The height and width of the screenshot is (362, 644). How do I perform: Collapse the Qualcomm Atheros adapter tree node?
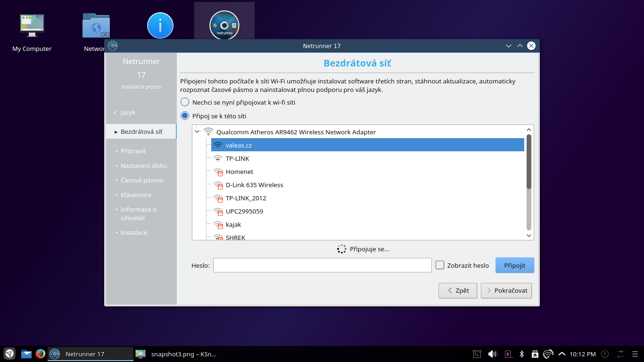pos(197,132)
